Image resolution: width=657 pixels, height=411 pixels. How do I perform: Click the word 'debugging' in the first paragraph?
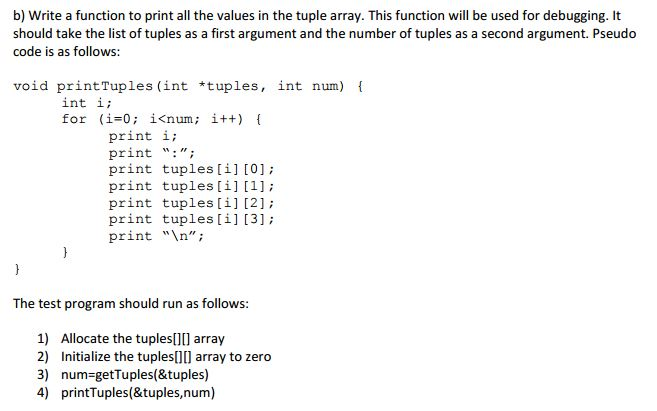click(x=578, y=16)
